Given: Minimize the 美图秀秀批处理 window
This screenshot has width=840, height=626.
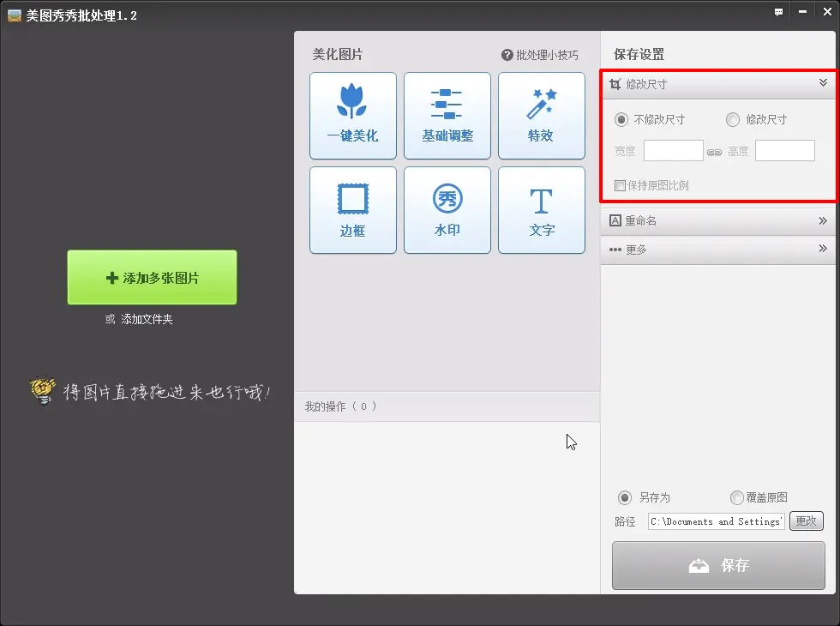Looking at the screenshot, I should click(x=802, y=12).
